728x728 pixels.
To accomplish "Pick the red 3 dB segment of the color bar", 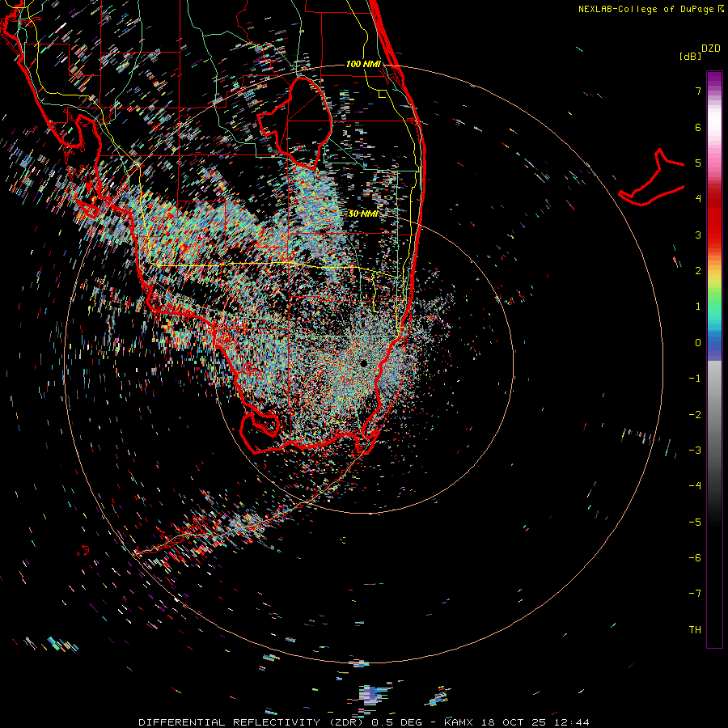I will (x=714, y=235).
